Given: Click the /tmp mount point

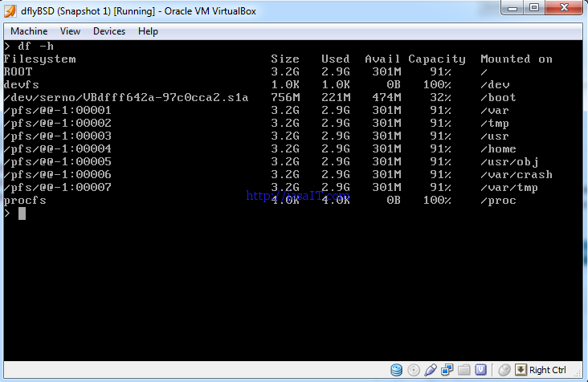Looking at the screenshot, I should coord(495,124).
